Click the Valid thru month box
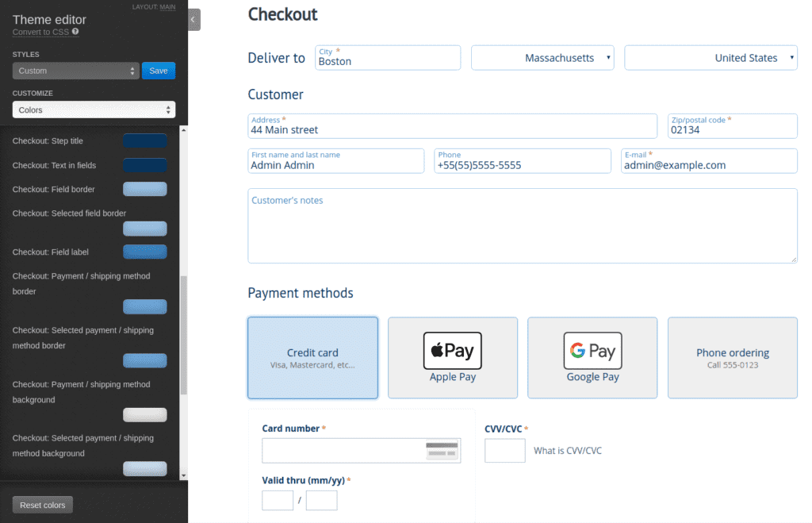Viewport: 812px width, 523px height. pos(278,501)
